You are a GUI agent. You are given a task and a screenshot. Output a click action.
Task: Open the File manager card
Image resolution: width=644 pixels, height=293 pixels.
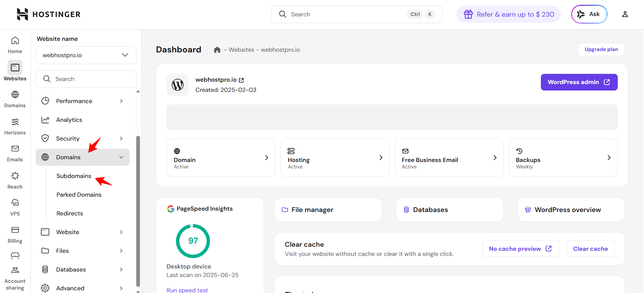328,210
